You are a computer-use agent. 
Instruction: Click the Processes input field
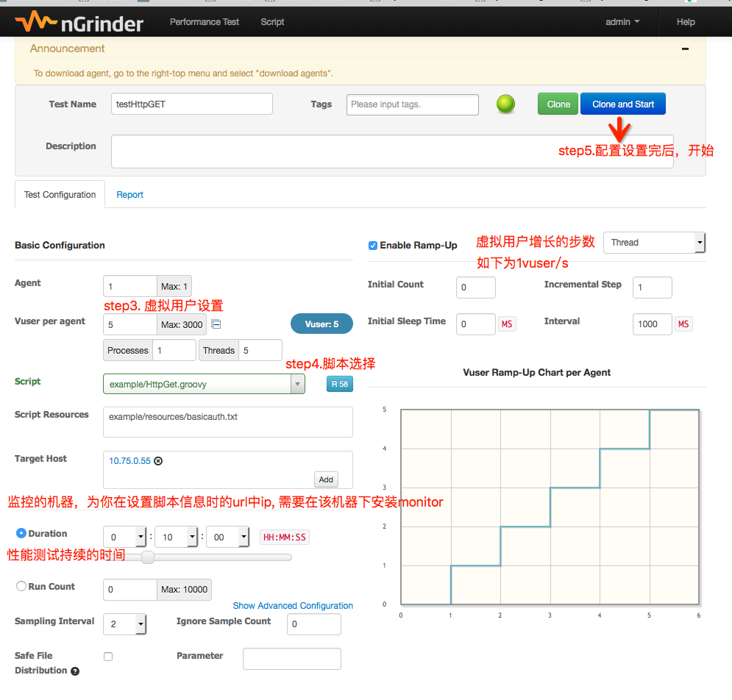click(x=174, y=350)
